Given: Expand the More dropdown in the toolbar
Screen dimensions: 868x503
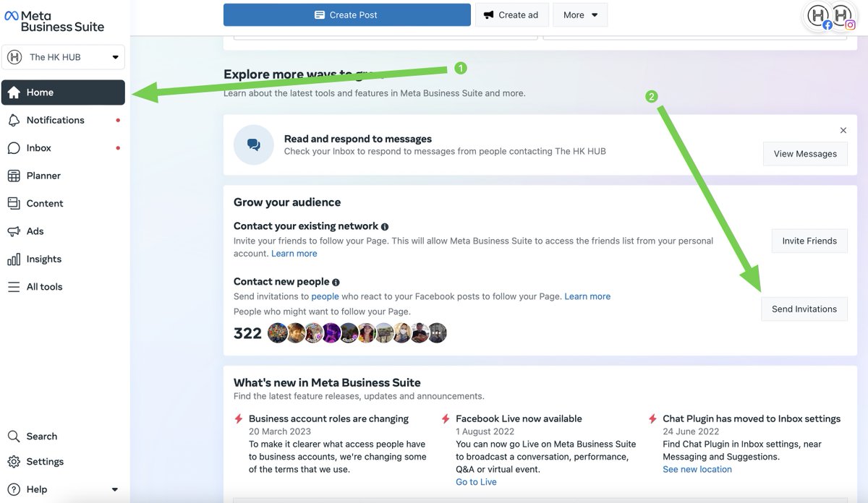Looking at the screenshot, I should click(579, 14).
